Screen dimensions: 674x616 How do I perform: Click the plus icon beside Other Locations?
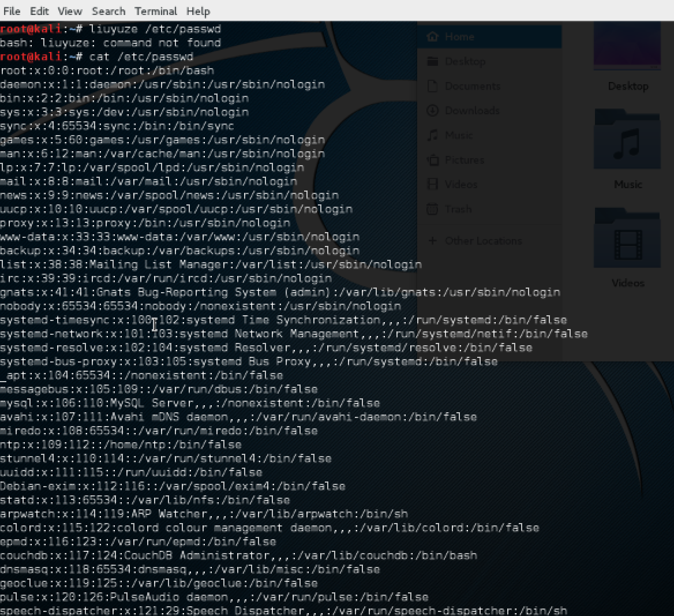click(x=432, y=241)
